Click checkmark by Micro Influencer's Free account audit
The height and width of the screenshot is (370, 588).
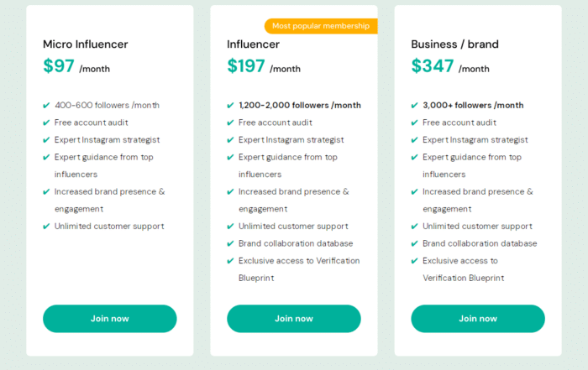pos(46,122)
